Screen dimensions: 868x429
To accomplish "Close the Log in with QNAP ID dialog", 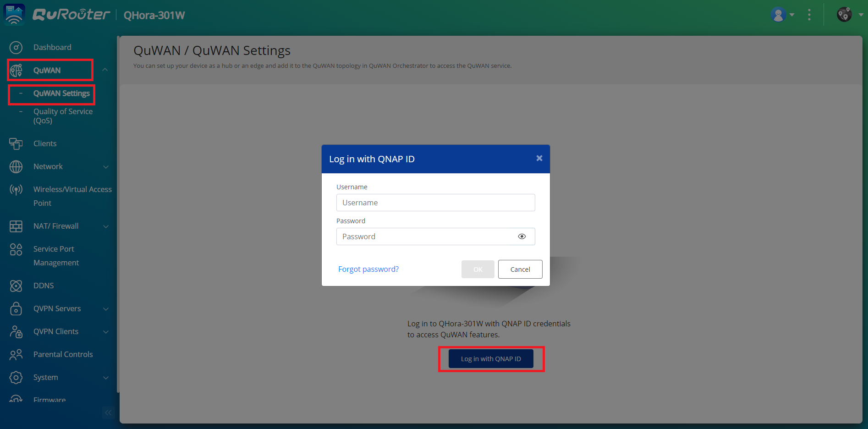I will click(539, 158).
